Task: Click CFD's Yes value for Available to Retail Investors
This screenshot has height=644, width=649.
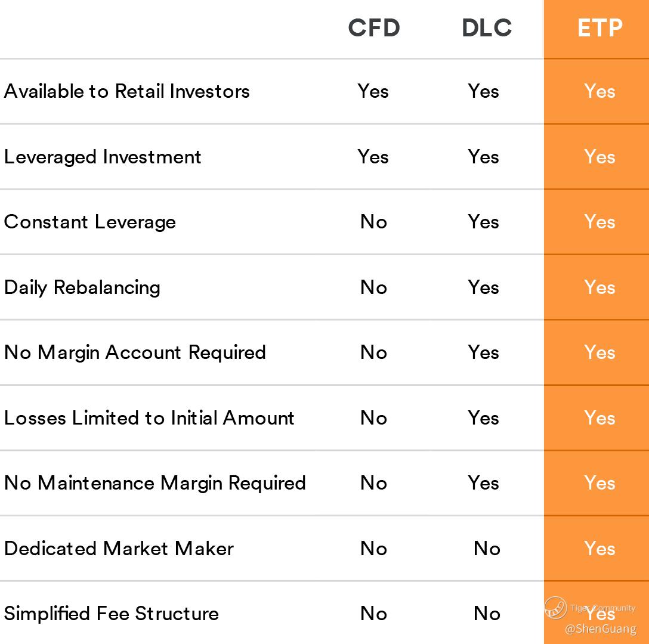Action: 373,91
